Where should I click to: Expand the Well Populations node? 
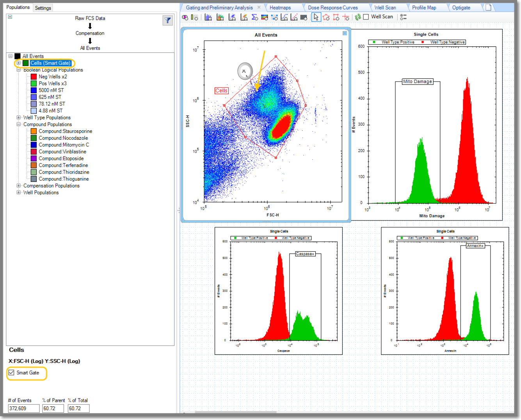tap(18, 192)
